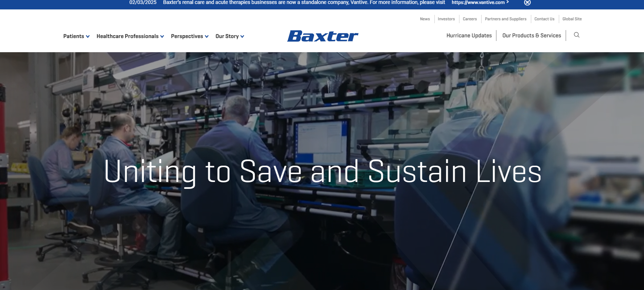Open the Healthcare Professionals menu
Viewport: 644px width, 290px height.
tap(127, 36)
